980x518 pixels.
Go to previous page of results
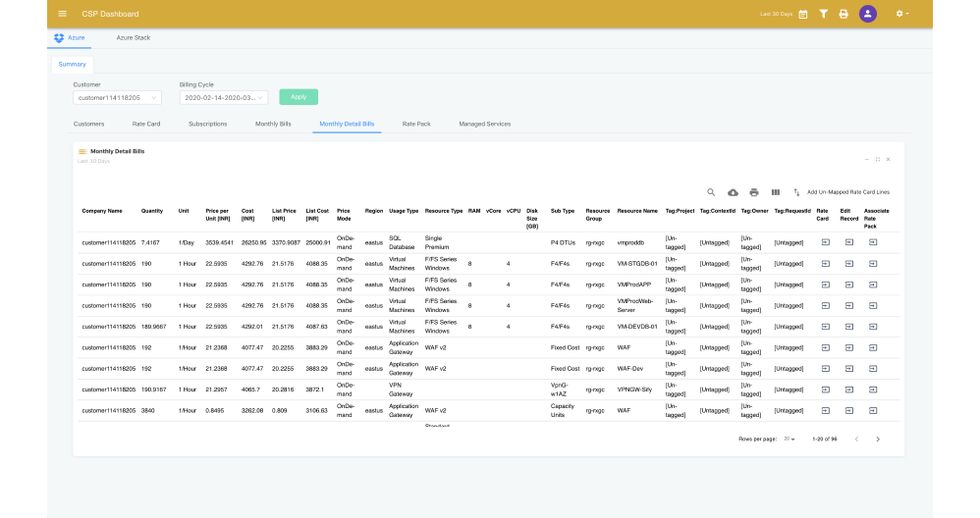[x=857, y=440]
